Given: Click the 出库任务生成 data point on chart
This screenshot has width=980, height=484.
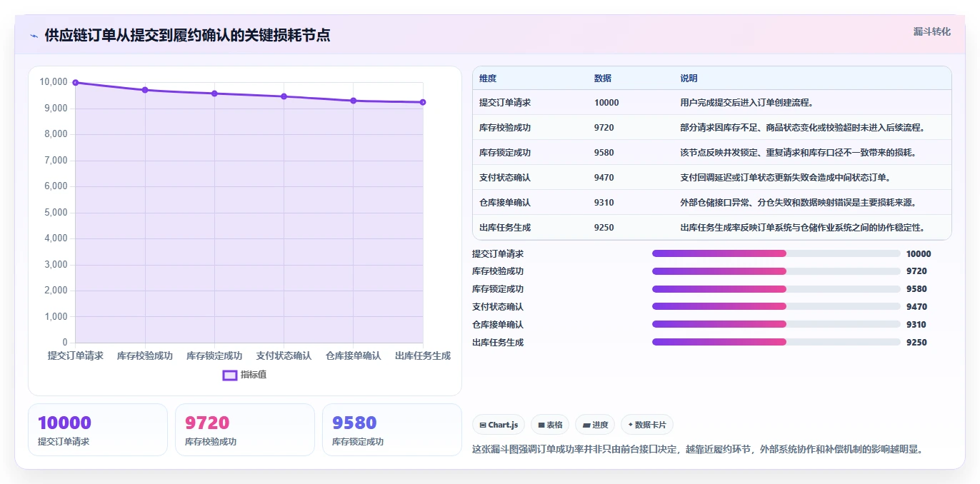Looking at the screenshot, I should 423,102.
